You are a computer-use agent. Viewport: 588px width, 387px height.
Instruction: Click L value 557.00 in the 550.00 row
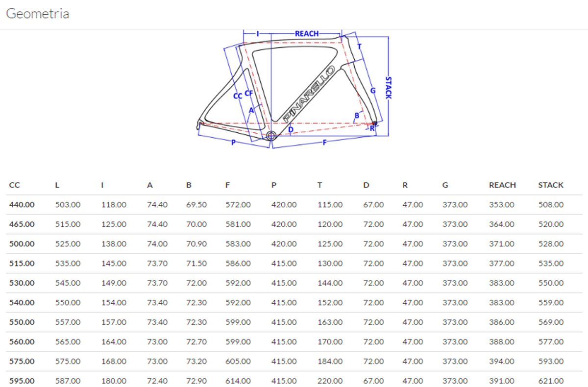68,322
